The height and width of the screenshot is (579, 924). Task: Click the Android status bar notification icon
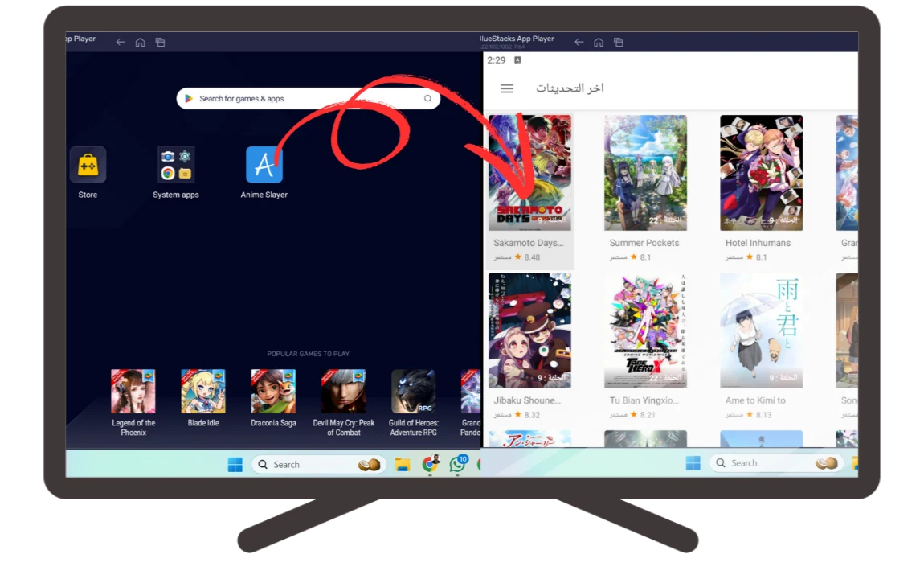(x=518, y=60)
